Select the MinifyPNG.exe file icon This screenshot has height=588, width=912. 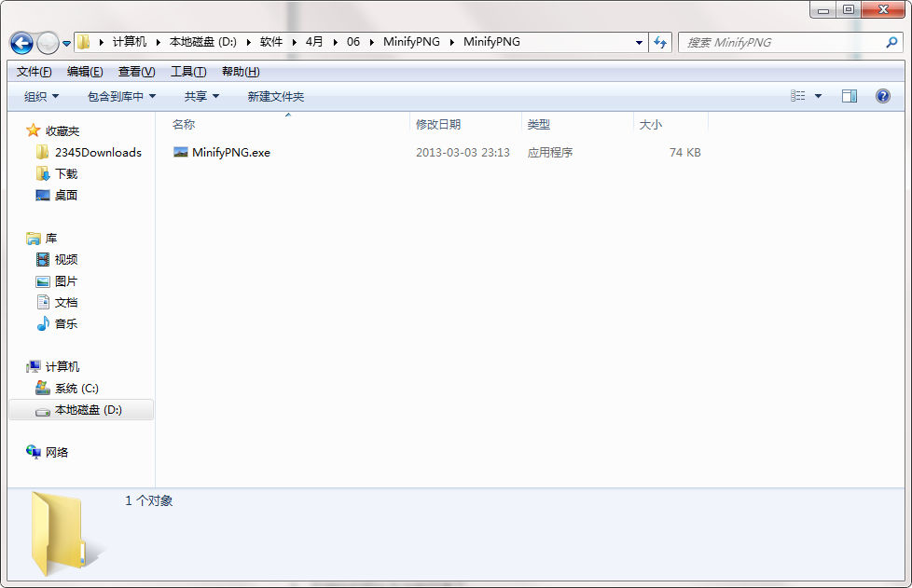coord(181,152)
